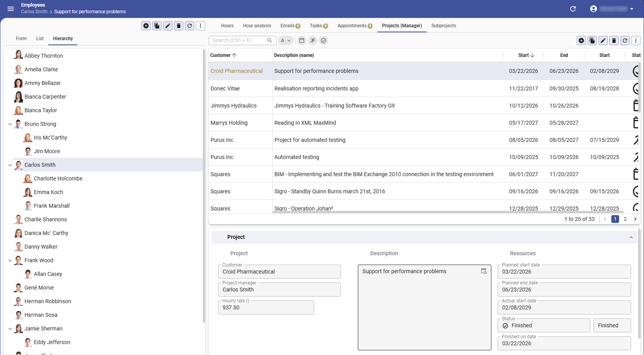Add a new project in grid toolbar

click(x=581, y=41)
